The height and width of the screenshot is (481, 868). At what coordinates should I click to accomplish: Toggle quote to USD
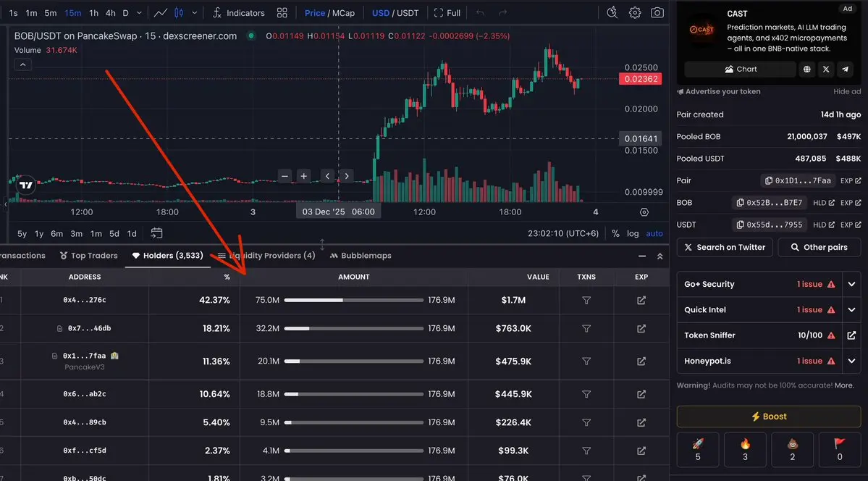(380, 13)
